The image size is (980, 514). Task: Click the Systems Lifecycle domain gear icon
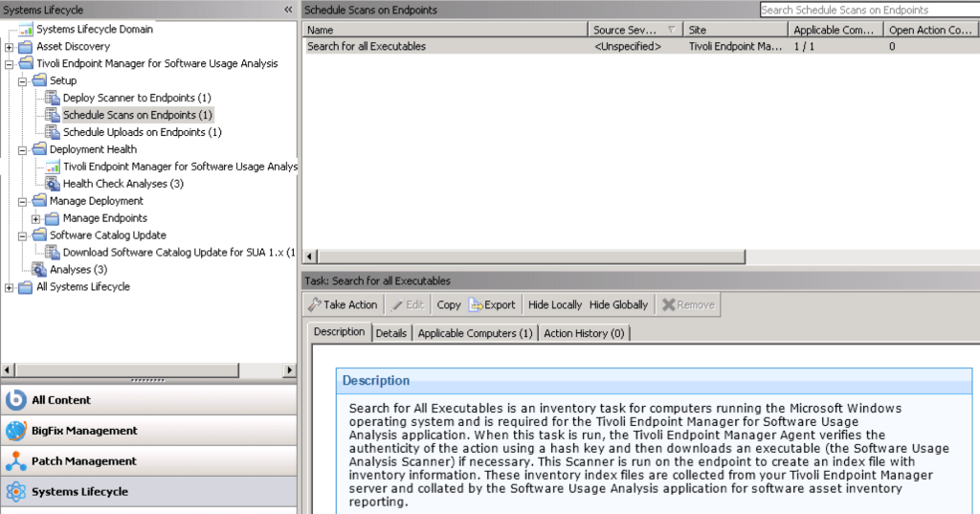click(x=16, y=492)
